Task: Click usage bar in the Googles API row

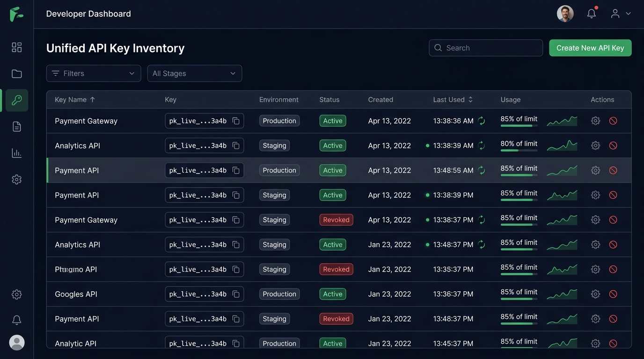Action: pyautogui.click(x=519, y=299)
